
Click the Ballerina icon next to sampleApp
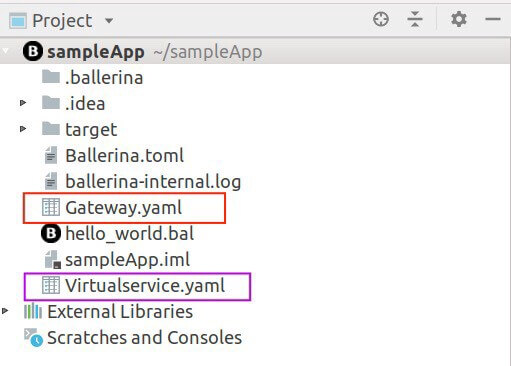coord(33,52)
